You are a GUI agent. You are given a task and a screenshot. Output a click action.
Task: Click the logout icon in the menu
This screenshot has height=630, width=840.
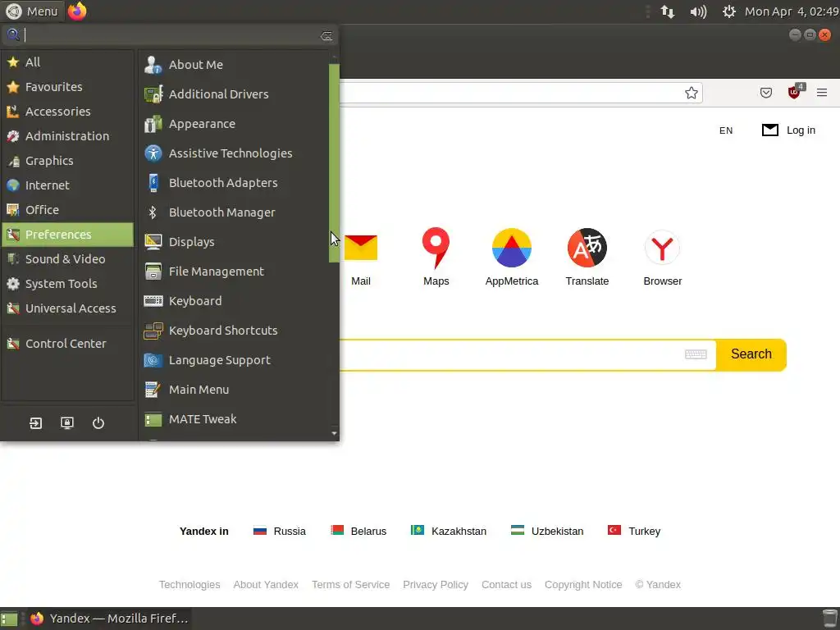[x=35, y=423]
